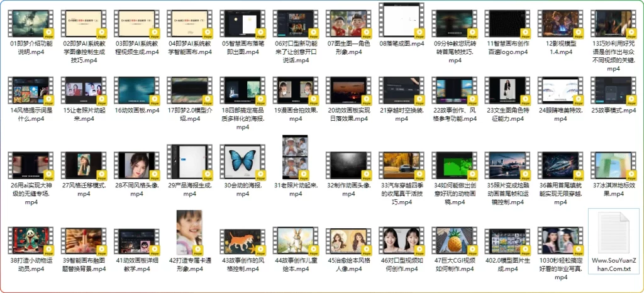Click the file name 45治愈绘本风格人像.mp4
Image resolution: width=644 pixels, height=293 pixels.
[x=348, y=265]
